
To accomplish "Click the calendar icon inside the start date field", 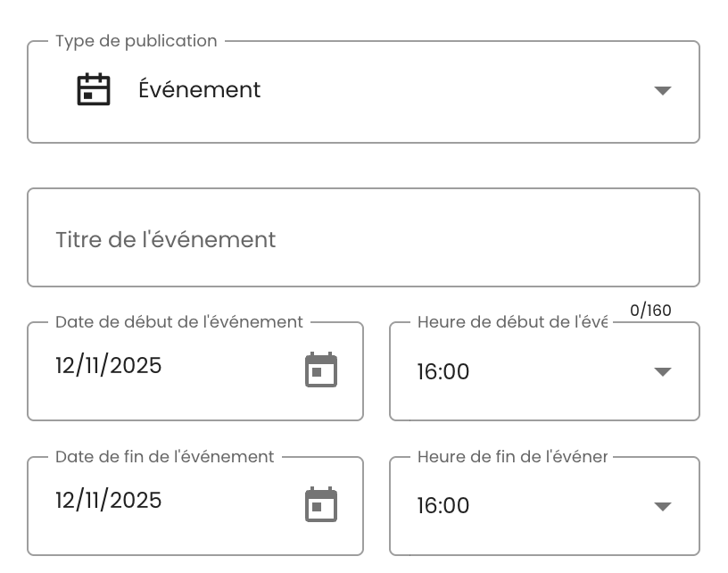I will pos(321,370).
